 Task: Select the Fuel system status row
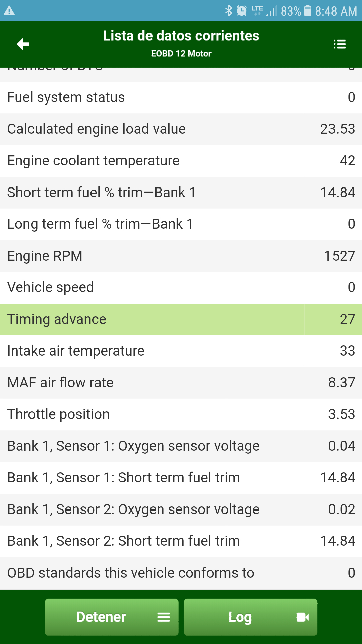tap(181, 97)
